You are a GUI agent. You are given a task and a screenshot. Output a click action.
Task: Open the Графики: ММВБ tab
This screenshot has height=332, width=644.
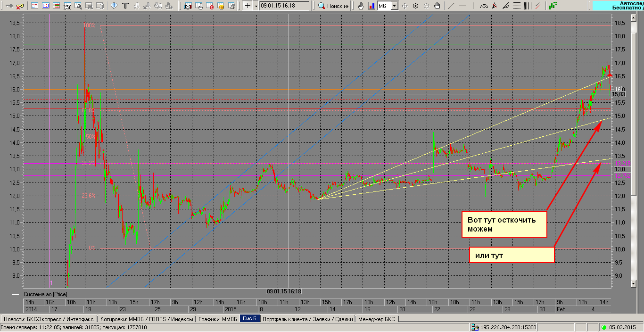217,319
